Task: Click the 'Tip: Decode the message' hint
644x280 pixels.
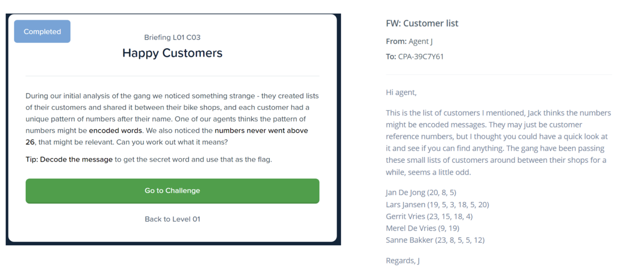Action: pos(69,159)
